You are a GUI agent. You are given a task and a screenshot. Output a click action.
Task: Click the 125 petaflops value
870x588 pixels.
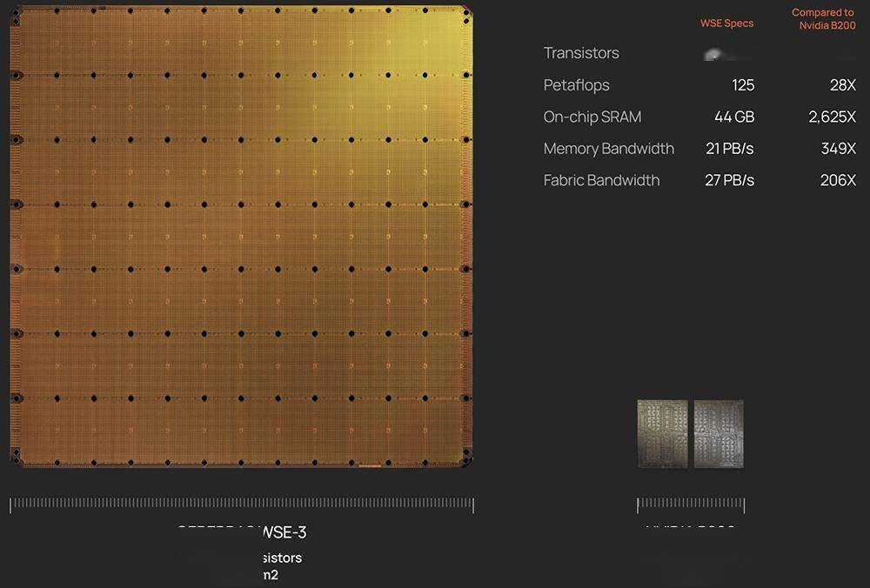[x=743, y=85]
